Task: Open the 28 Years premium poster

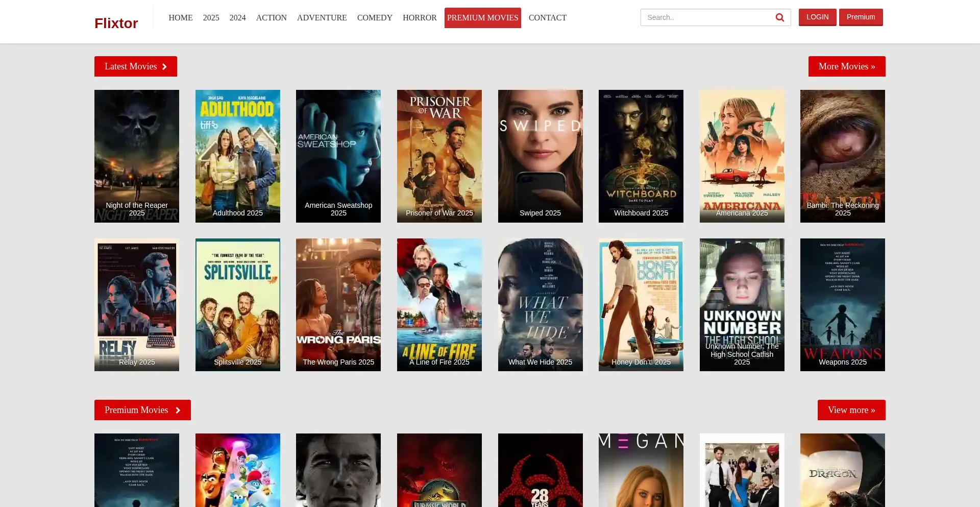Action: [x=541, y=470]
